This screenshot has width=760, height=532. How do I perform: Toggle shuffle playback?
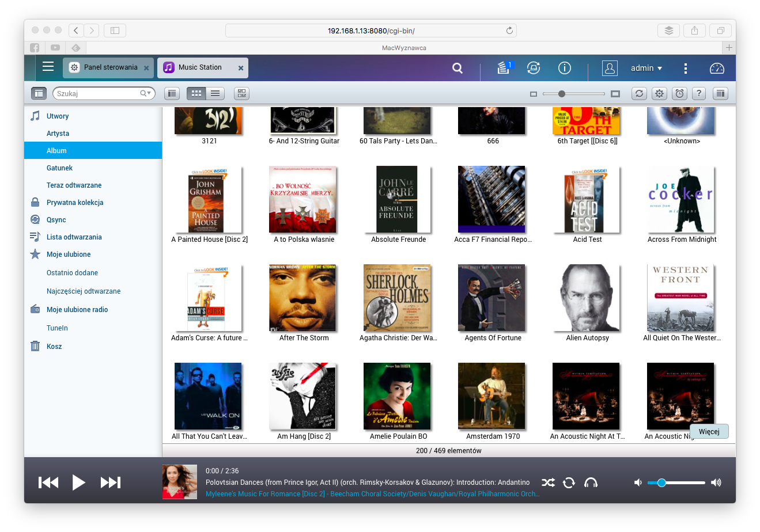pos(549,482)
